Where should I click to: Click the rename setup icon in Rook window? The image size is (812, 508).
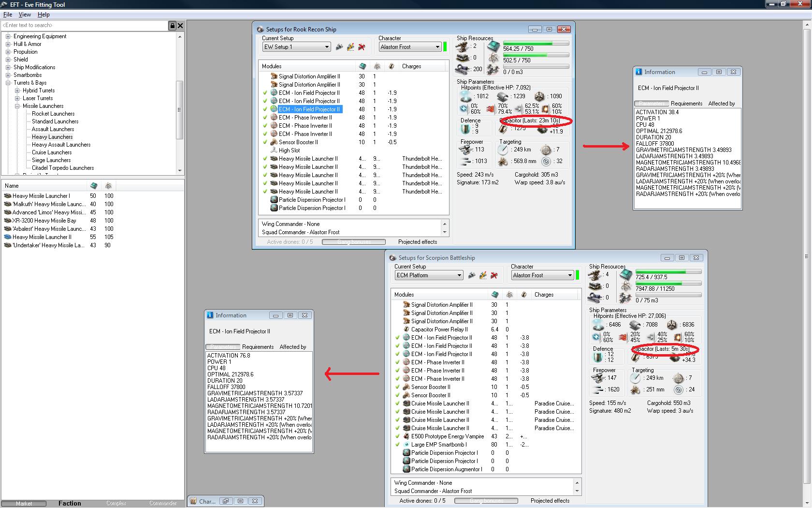(350, 47)
